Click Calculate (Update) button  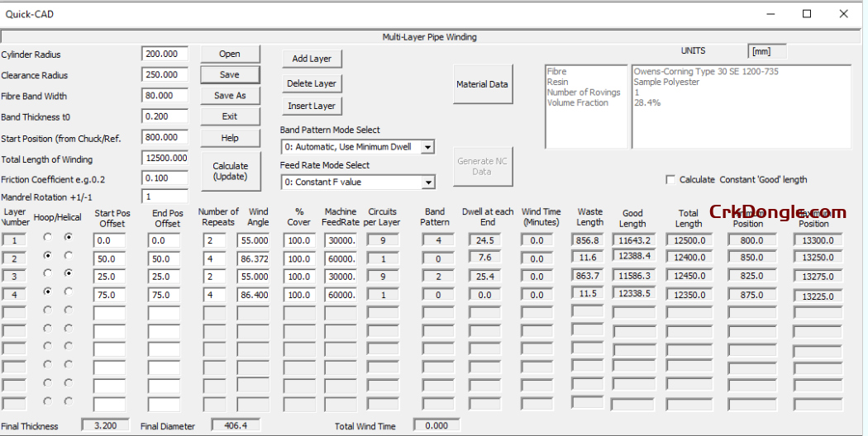click(x=230, y=171)
